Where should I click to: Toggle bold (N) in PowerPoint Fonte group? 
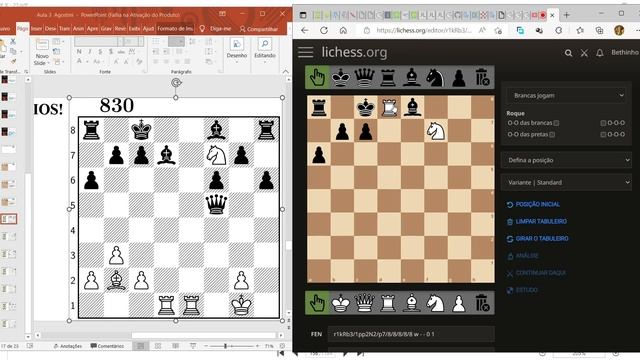[x=79, y=51]
